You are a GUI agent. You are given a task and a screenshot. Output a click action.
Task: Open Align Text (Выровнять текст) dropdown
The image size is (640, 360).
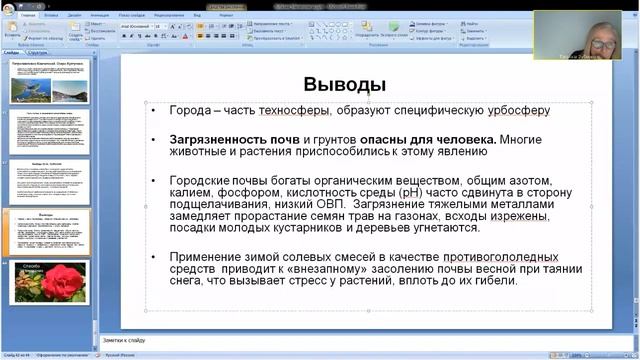click(x=267, y=31)
